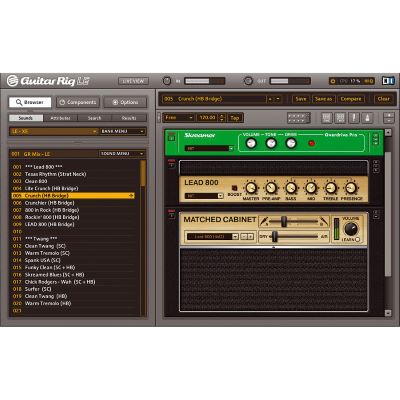Click the Lead 800 PRE-AMP knob

click(x=271, y=188)
